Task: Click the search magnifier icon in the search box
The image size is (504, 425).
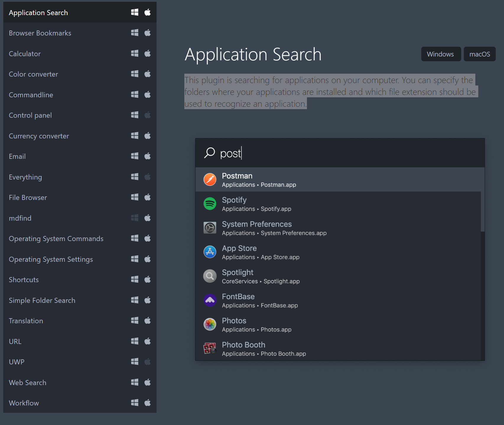Action: (209, 153)
